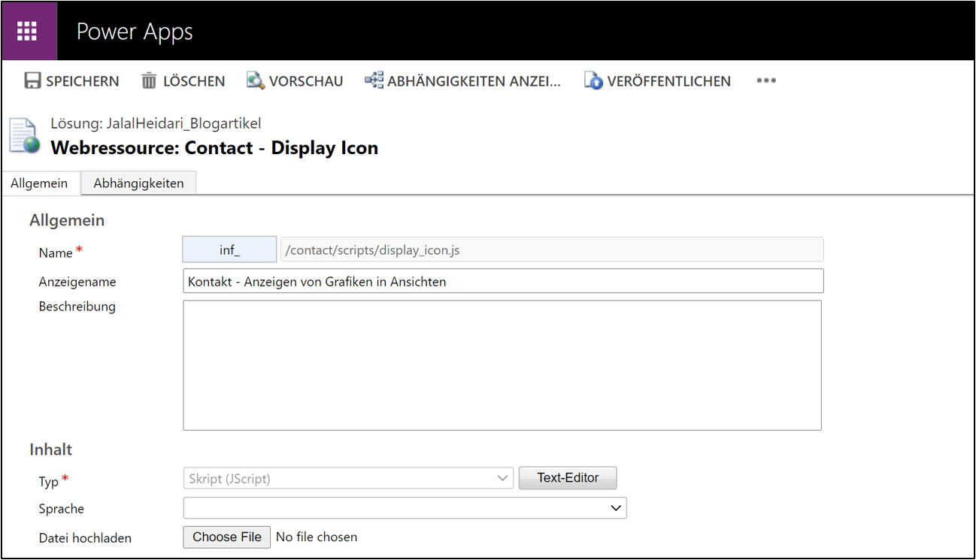Switch to the Abhängigkeiten tab
Image resolution: width=976 pixels, height=560 pixels.
click(x=138, y=183)
